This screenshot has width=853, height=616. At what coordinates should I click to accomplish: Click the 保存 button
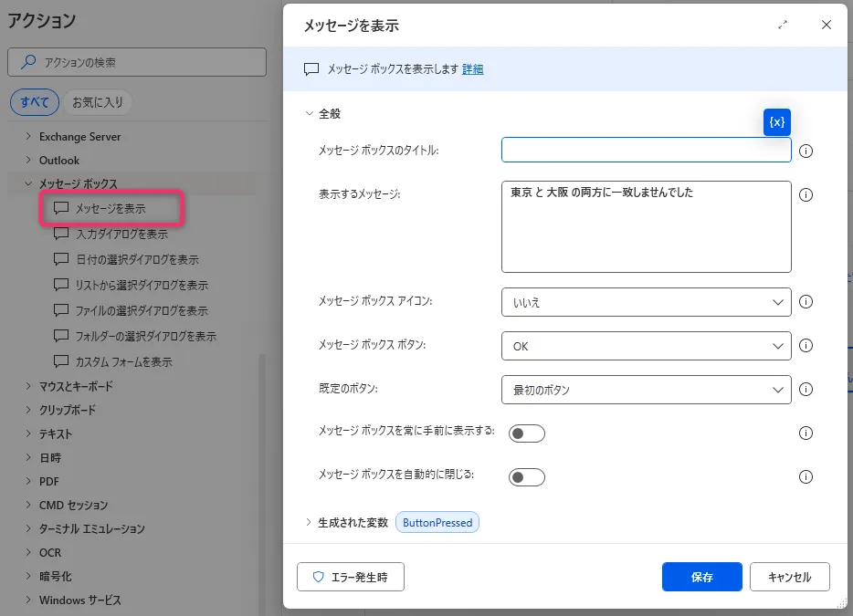pyautogui.click(x=701, y=577)
